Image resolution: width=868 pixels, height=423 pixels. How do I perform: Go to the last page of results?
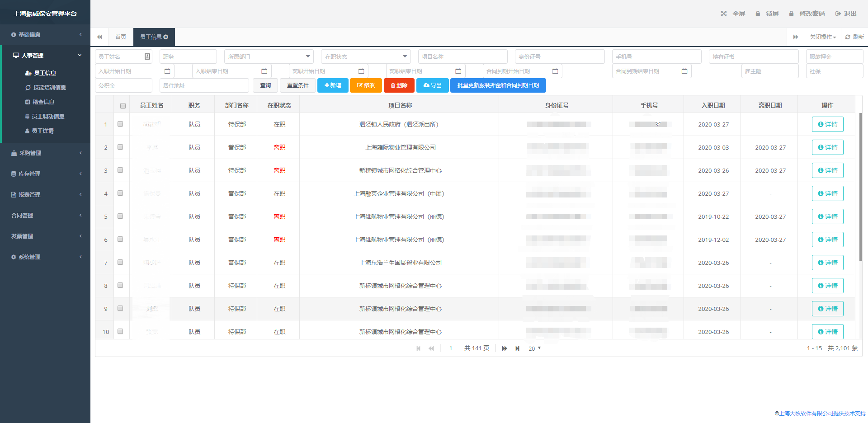(x=517, y=348)
